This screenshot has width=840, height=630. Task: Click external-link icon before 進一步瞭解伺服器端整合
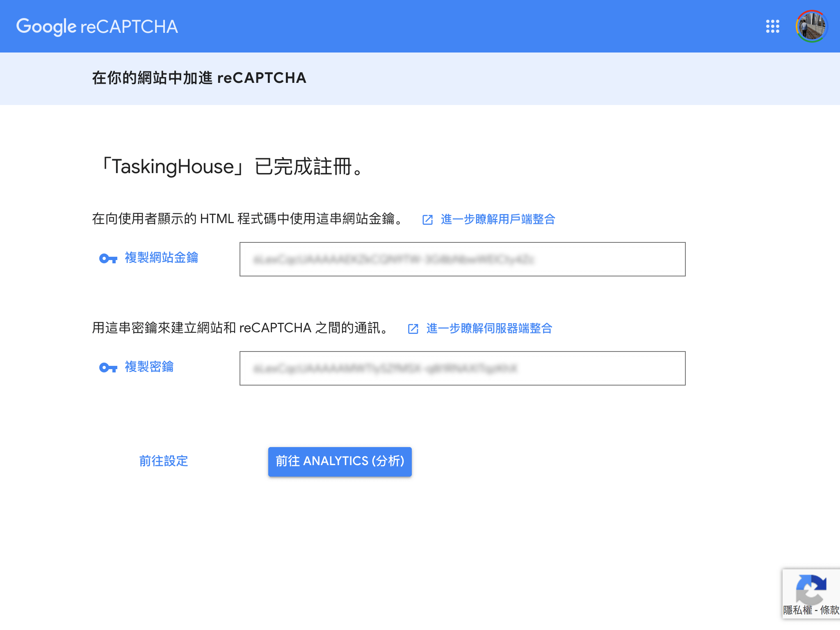pos(413,329)
